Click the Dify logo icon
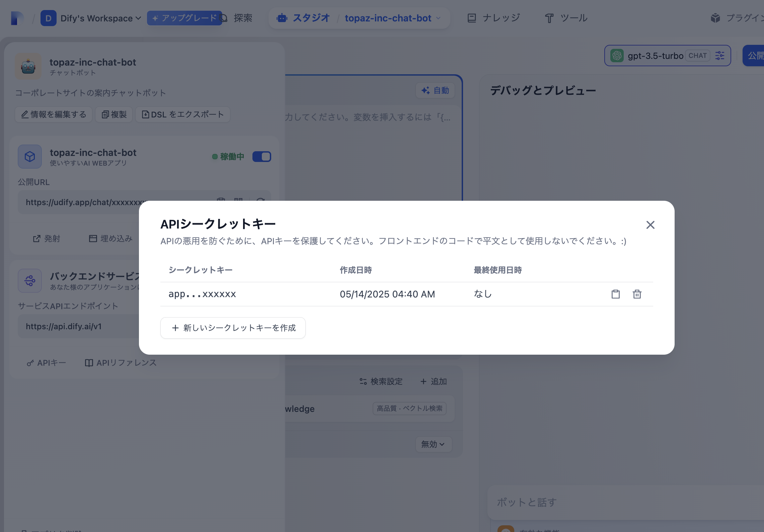The height and width of the screenshot is (532, 764). pos(17,18)
